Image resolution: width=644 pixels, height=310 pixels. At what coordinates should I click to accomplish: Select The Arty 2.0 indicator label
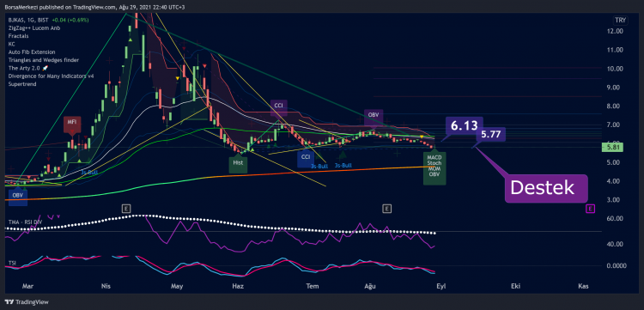(x=28, y=68)
